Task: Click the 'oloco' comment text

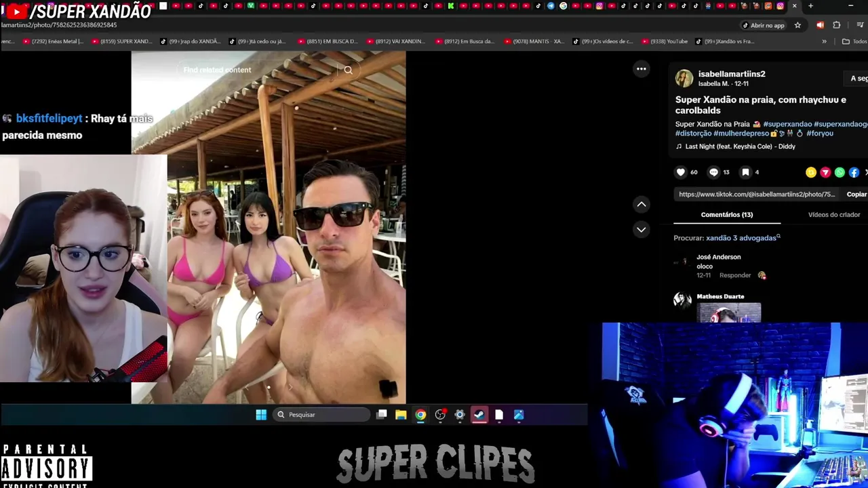Action: (x=705, y=266)
